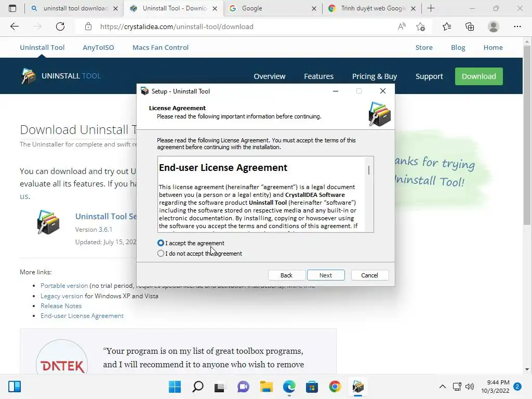Open Google Chrome from taskbar
Viewport: 532px width, 399px height.
(335, 387)
